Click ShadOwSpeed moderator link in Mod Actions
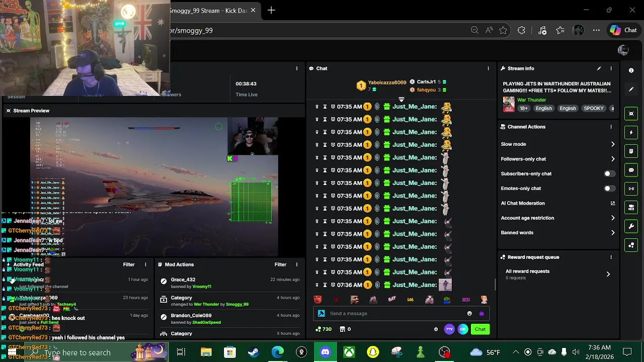This screenshot has width=644, height=362. (x=206, y=322)
